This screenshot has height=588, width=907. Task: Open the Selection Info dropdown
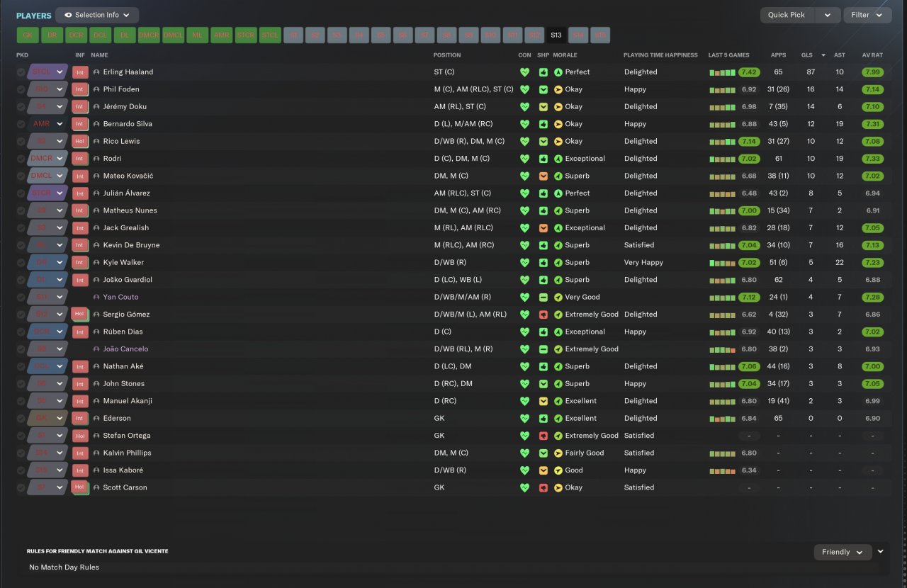(x=97, y=15)
